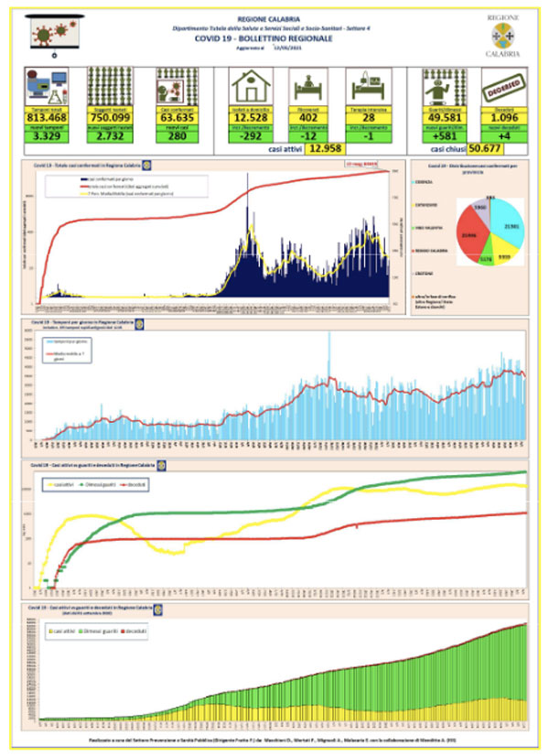Screen dimensions: 549x756
Task: Select the casi chiusi 50.677 value
Action: click(x=484, y=148)
